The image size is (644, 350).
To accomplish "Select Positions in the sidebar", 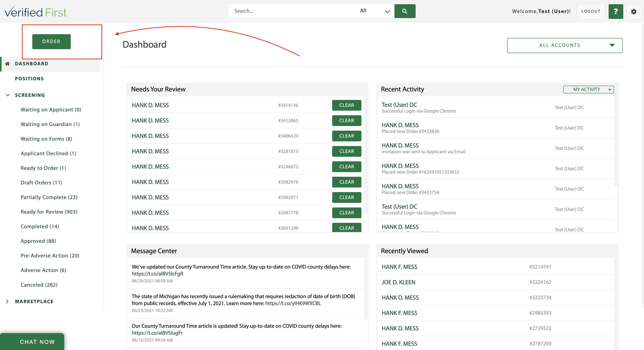I will [29, 78].
